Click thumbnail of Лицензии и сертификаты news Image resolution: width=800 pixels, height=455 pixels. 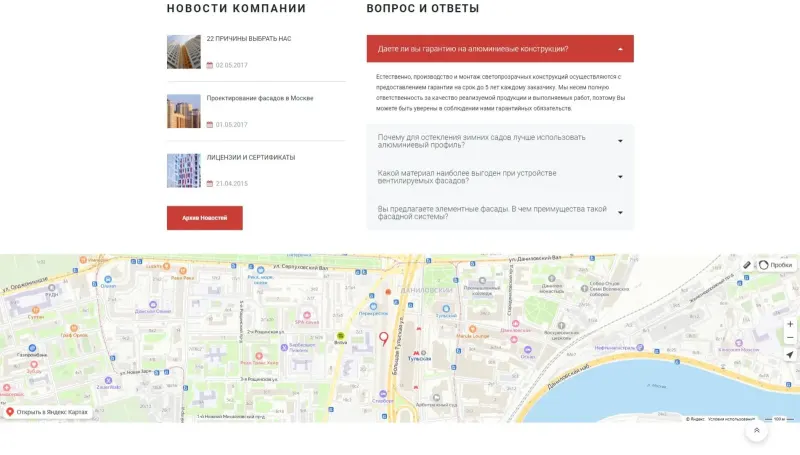click(184, 170)
